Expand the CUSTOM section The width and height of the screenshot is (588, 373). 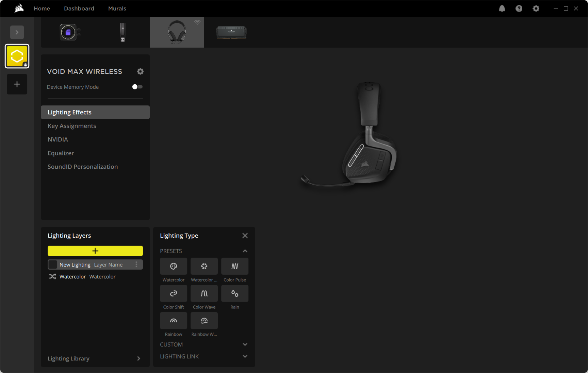click(x=245, y=344)
